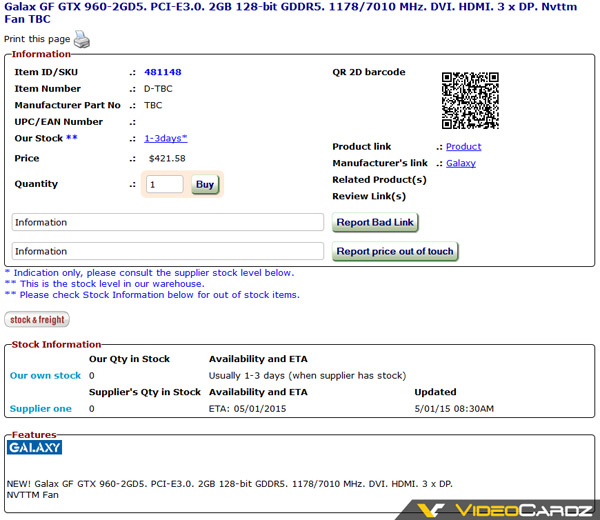Click Our own stock label
This screenshot has width=600, height=520.
coord(45,376)
